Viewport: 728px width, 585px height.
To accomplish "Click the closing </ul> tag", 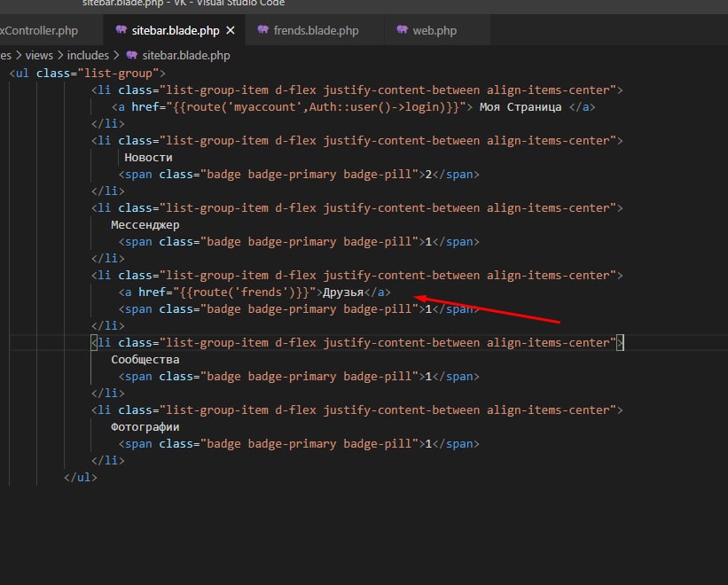I will (81, 478).
